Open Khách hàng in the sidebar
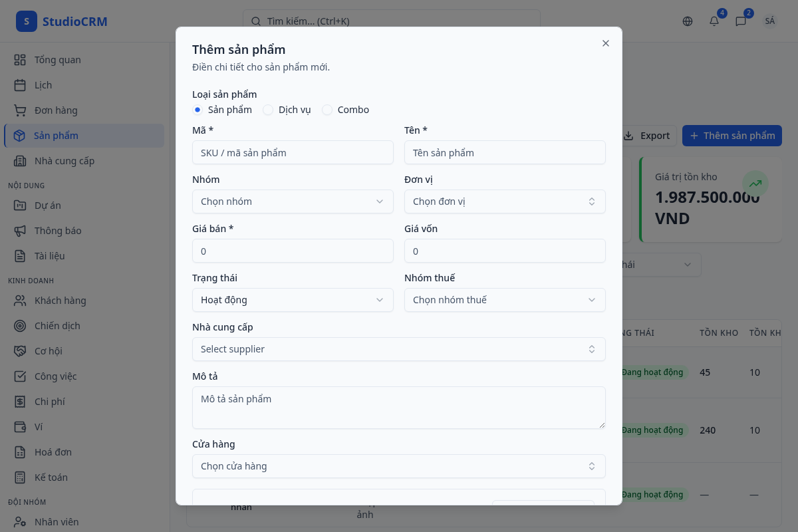Screen dimensions: 798x532 (60, 301)
